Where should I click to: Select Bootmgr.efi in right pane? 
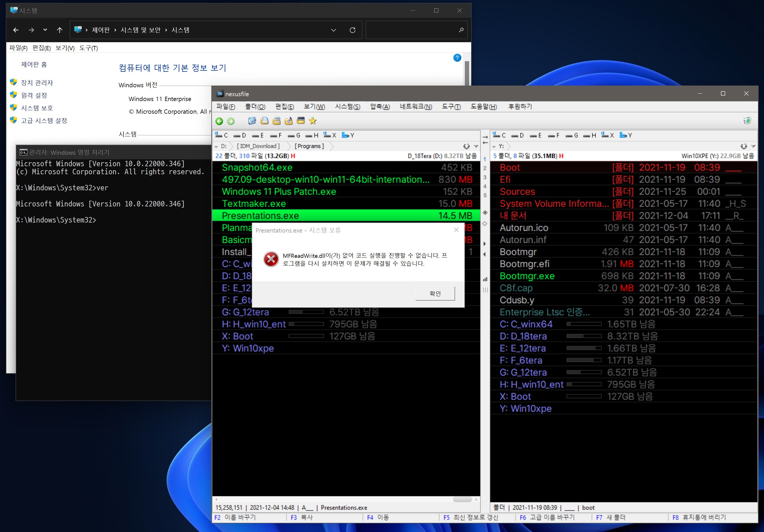click(623, 264)
